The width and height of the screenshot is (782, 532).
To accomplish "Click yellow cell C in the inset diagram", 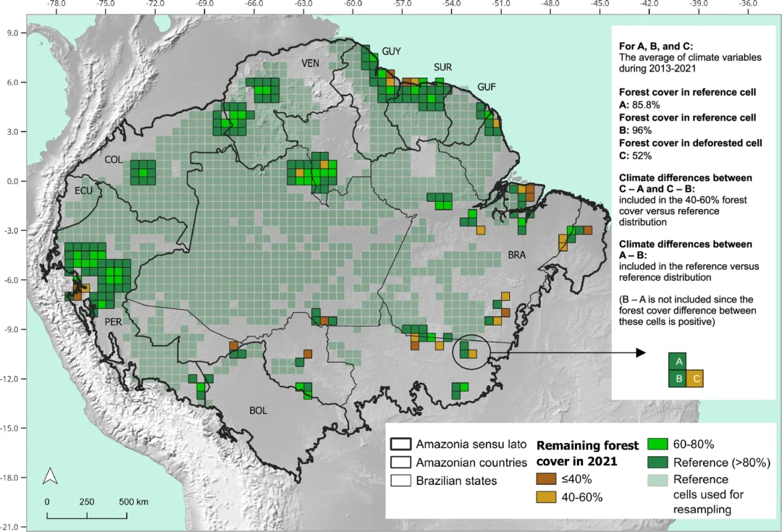I will point(696,379).
